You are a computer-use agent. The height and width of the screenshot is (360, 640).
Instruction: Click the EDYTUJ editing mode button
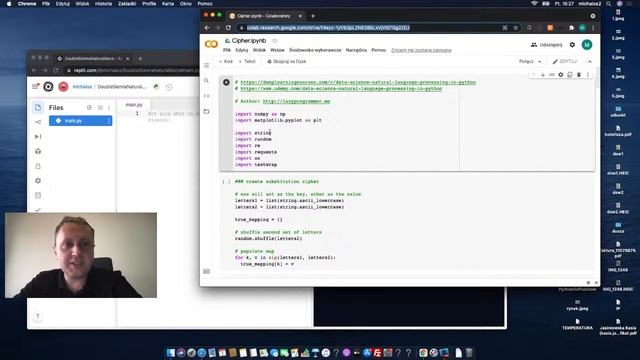click(x=565, y=62)
